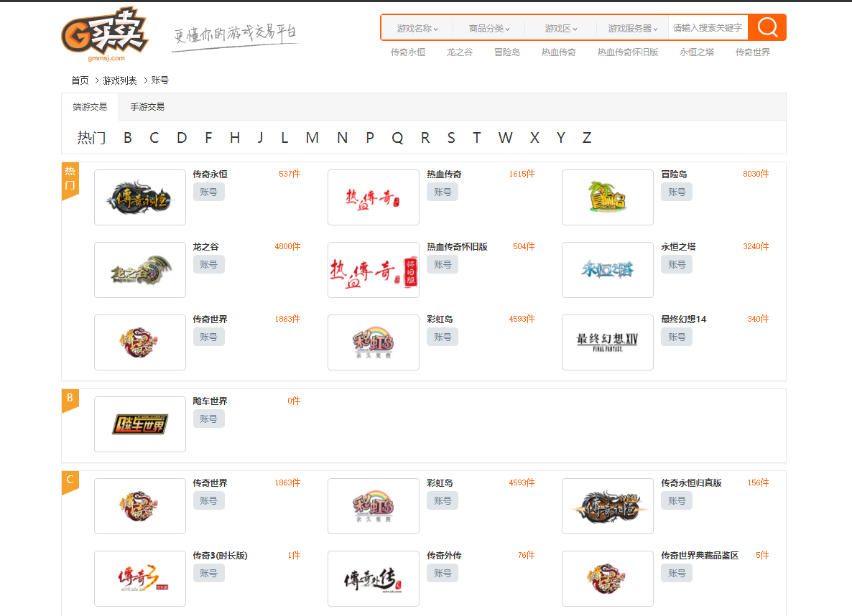
Task: Open the 最终幻想14 game logo thumbnail
Action: coord(608,342)
